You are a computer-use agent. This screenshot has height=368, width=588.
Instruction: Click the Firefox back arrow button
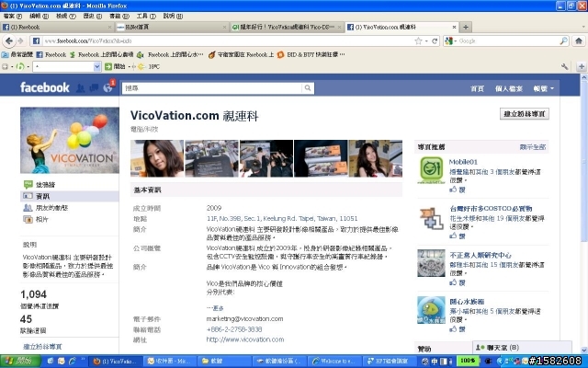[9, 40]
